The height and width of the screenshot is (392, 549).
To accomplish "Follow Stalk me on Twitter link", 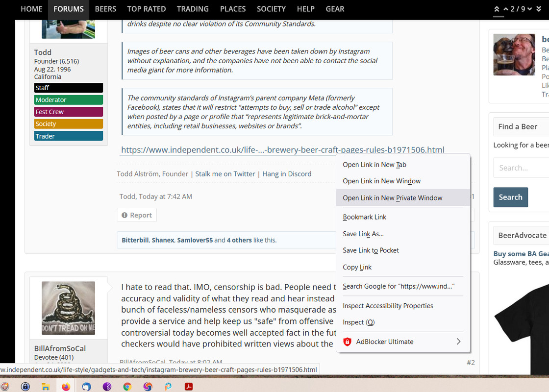I will tap(225, 173).
